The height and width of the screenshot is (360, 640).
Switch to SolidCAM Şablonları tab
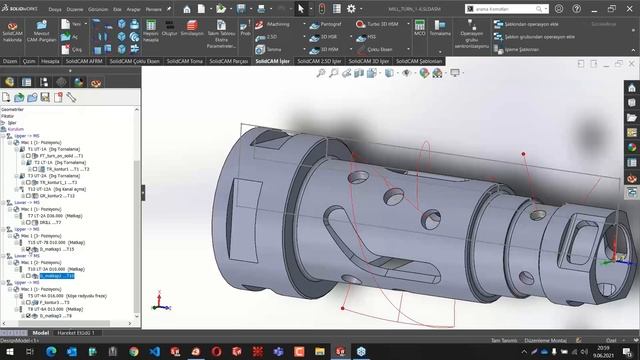point(419,61)
